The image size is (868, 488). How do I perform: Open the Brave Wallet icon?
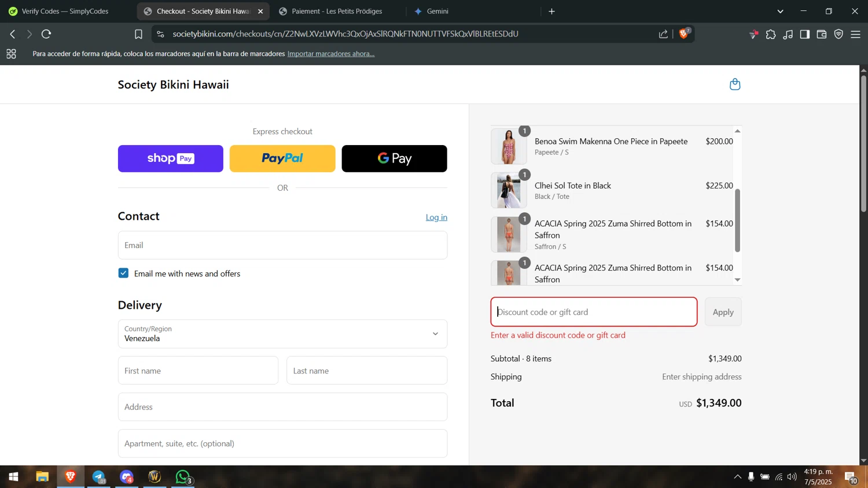click(x=822, y=35)
